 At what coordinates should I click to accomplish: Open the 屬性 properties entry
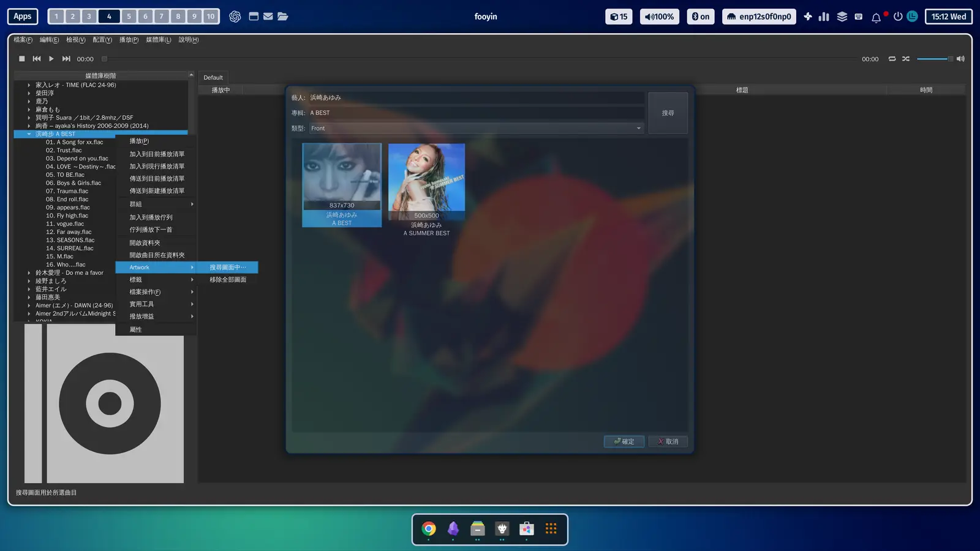click(156, 329)
